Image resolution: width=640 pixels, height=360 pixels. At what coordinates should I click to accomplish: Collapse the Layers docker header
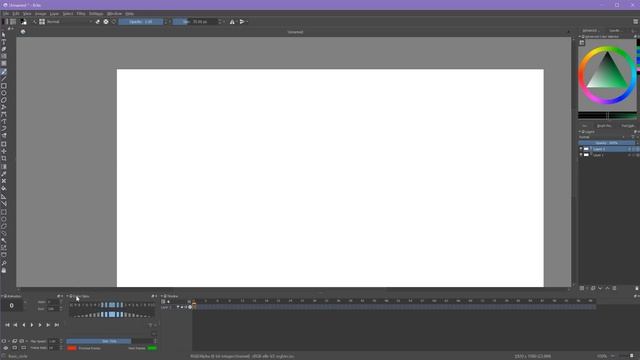pyautogui.click(x=580, y=132)
